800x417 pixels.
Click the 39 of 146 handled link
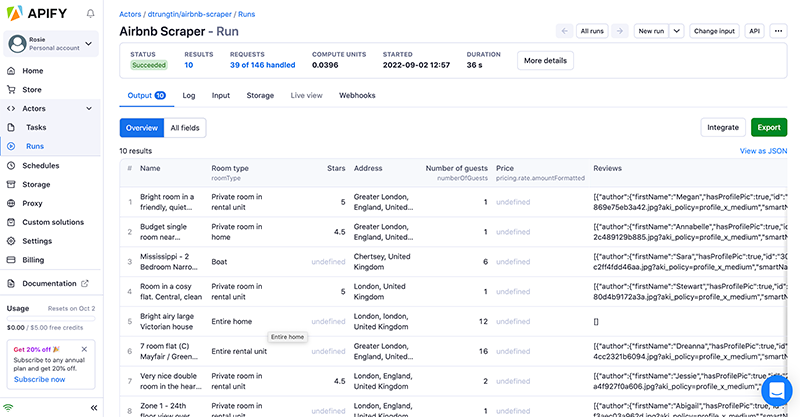tap(262, 65)
